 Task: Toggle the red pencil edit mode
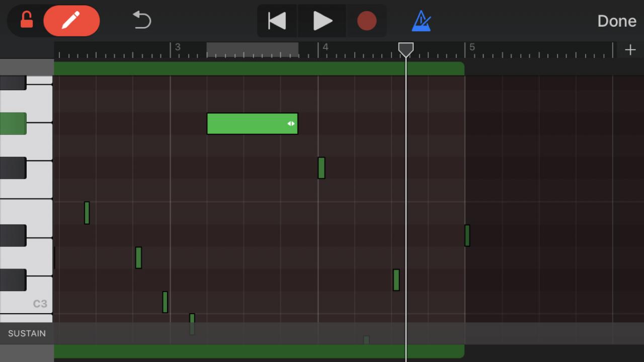click(x=71, y=21)
